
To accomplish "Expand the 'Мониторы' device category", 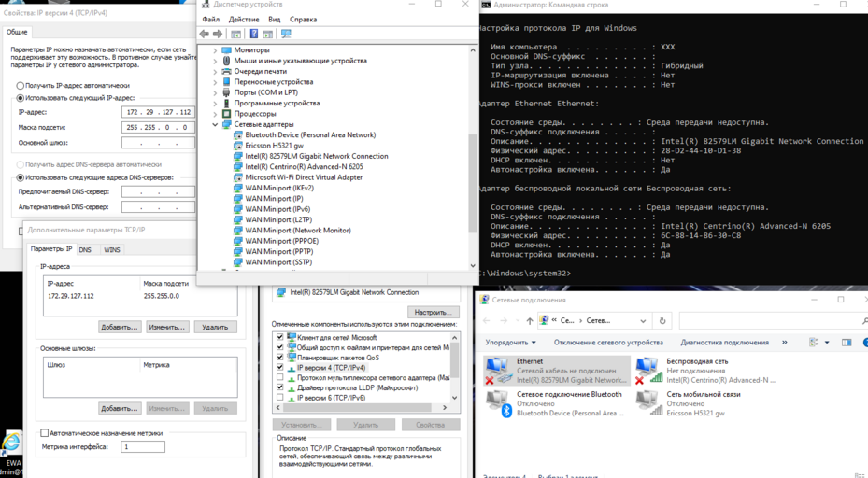I will pyautogui.click(x=215, y=50).
